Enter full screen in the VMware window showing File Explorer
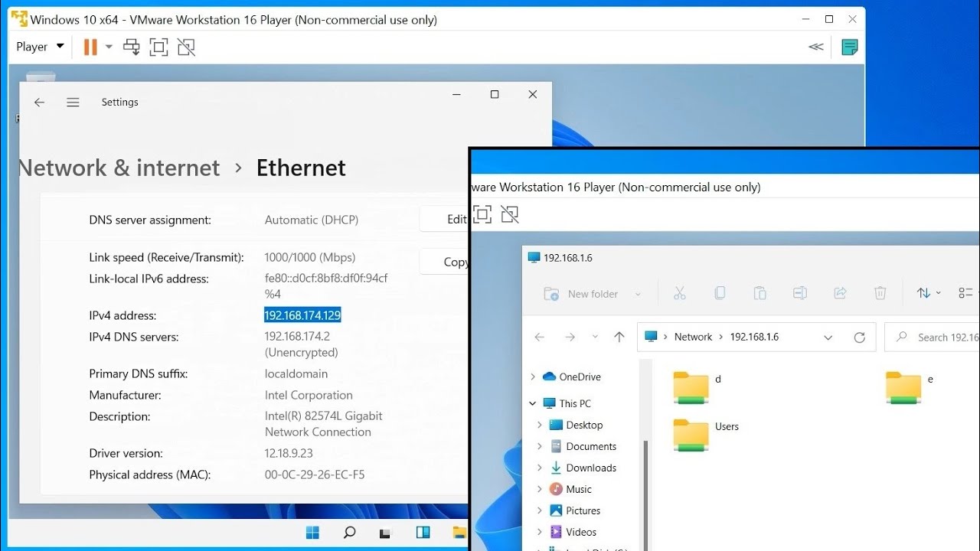This screenshot has width=980, height=551. click(482, 214)
